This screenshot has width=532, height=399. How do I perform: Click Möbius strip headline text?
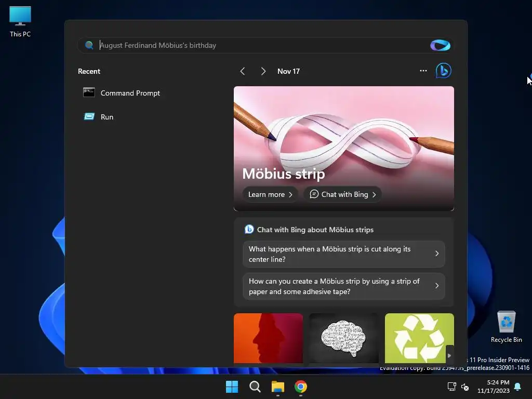[x=284, y=174]
